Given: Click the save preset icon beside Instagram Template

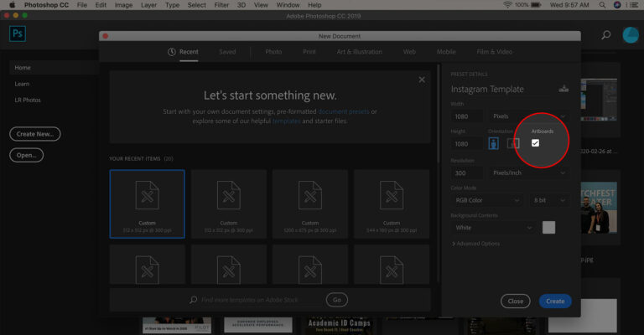Looking at the screenshot, I should click(x=563, y=89).
